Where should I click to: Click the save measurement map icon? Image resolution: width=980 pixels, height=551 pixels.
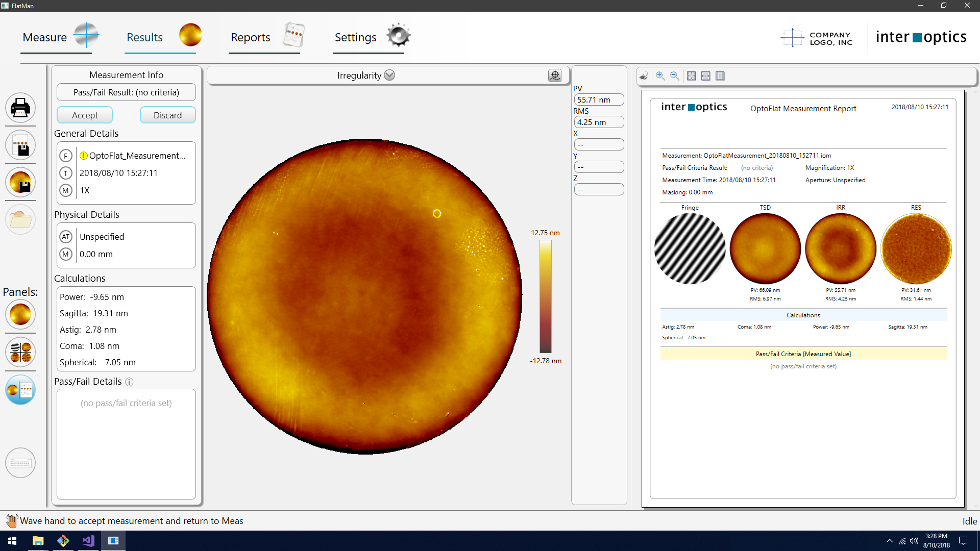(20, 183)
